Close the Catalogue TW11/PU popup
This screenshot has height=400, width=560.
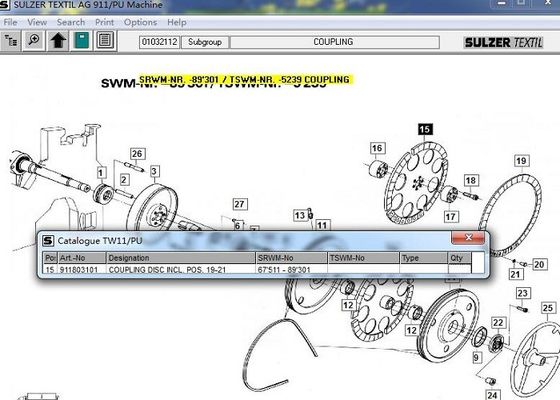(x=468, y=238)
